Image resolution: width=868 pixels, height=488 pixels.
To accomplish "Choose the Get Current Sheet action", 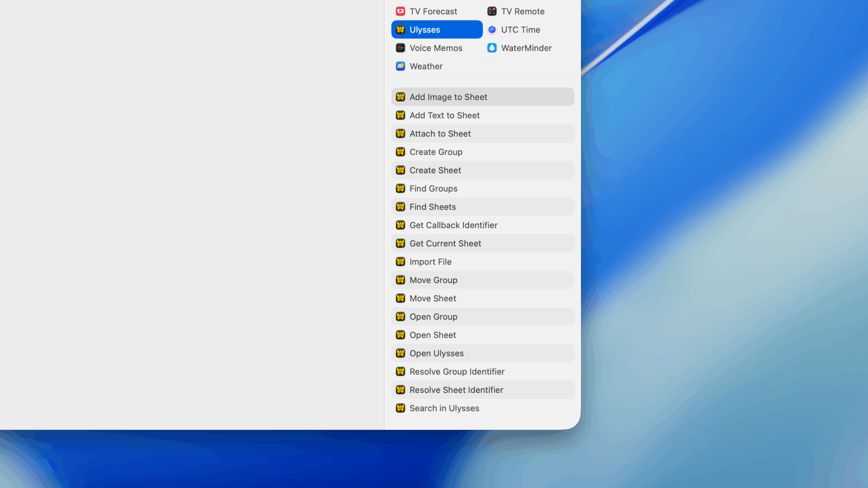I will tap(445, 243).
